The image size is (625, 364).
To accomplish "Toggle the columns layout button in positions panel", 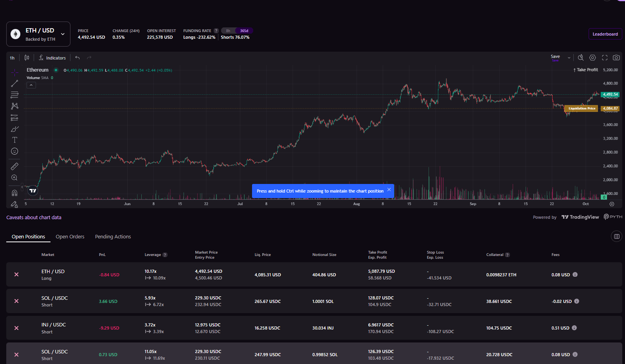I will click(x=616, y=236).
